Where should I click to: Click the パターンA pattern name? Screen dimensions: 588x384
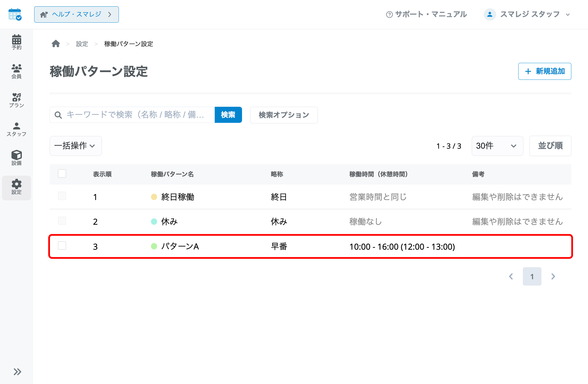[180, 247]
